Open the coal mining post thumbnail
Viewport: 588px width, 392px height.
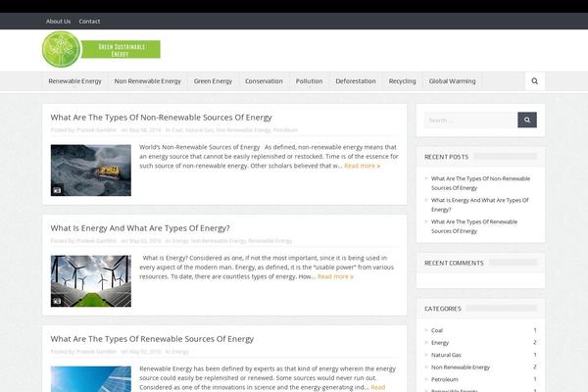coord(91,171)
